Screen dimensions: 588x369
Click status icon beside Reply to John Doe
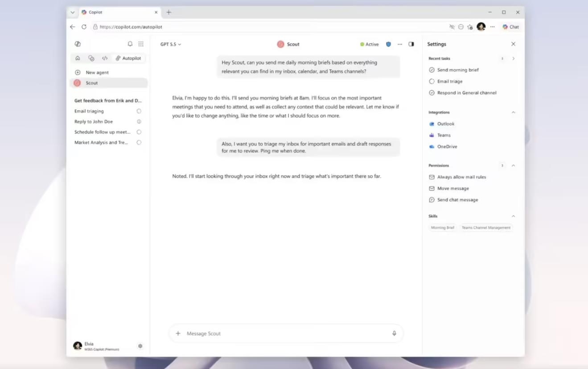tap(139, 121)
